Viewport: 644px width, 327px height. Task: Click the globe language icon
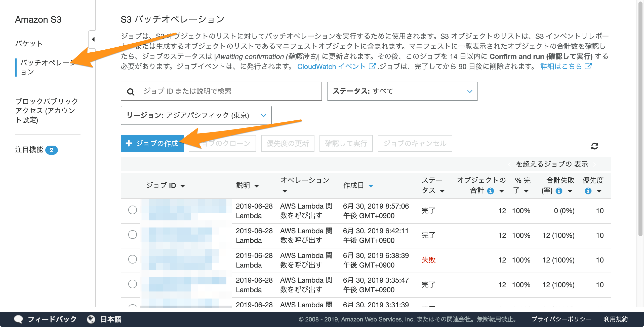click(x=91, y=319)
